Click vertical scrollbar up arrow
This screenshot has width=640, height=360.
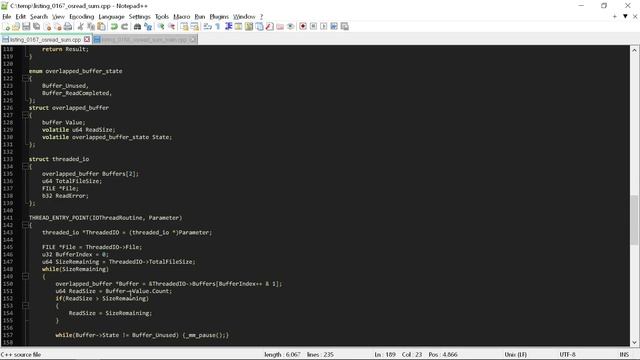(x=634, y=50)
